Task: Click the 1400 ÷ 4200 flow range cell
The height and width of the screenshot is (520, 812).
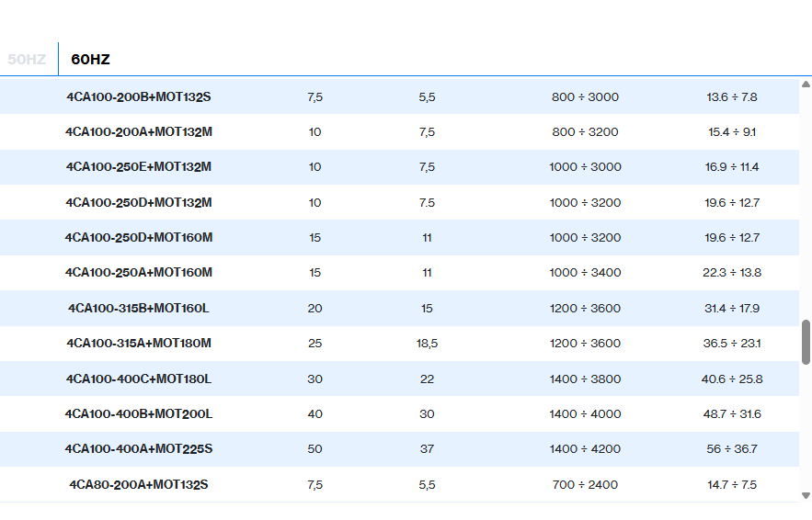Action: click(585, 449)
